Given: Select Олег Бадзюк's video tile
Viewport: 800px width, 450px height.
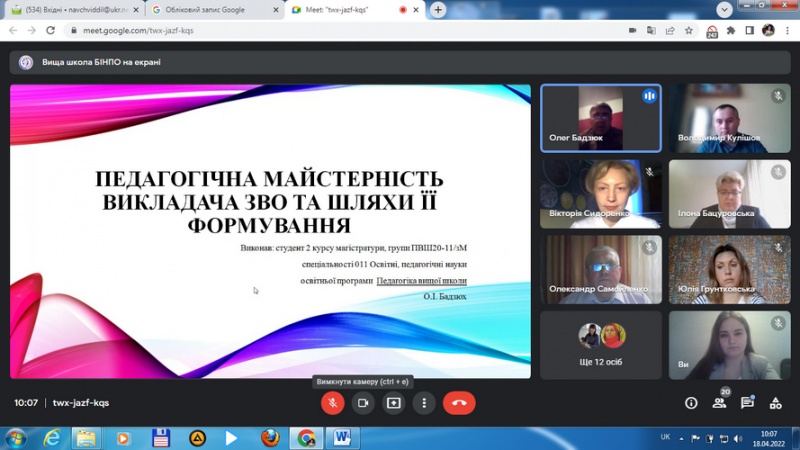Looking at the screenshot, I should click(600, 118).
